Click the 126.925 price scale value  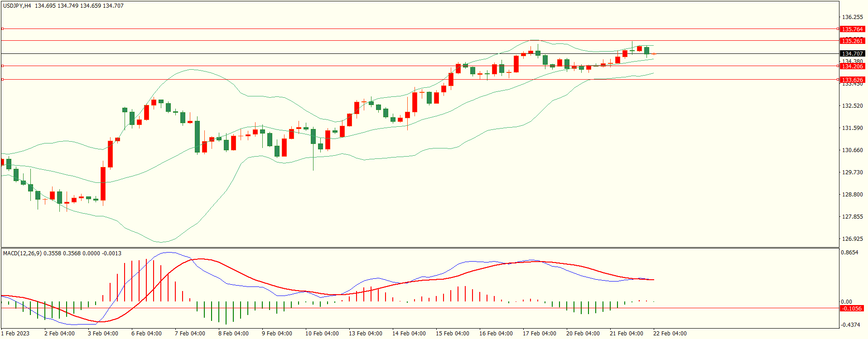click(852, 239)
